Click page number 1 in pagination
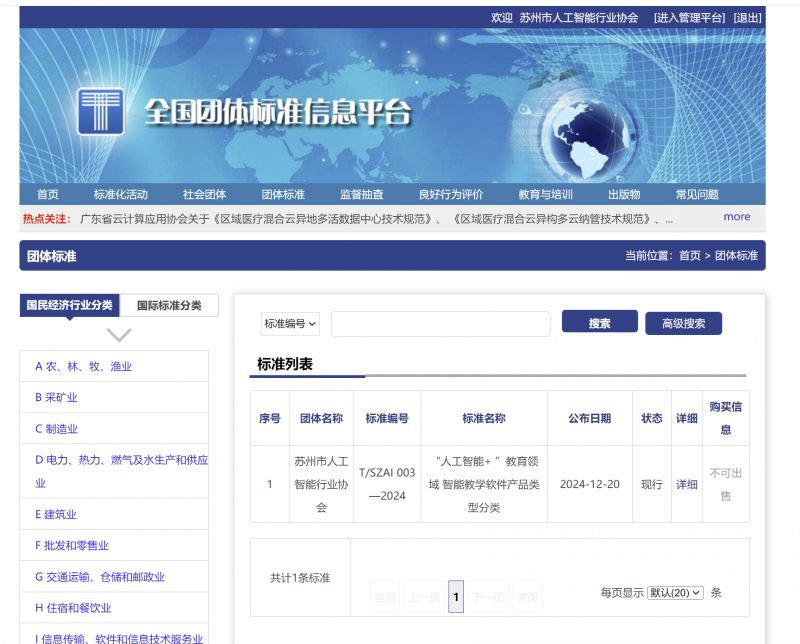This screenshot has height=644, width=800. click(x=456, y=597)
